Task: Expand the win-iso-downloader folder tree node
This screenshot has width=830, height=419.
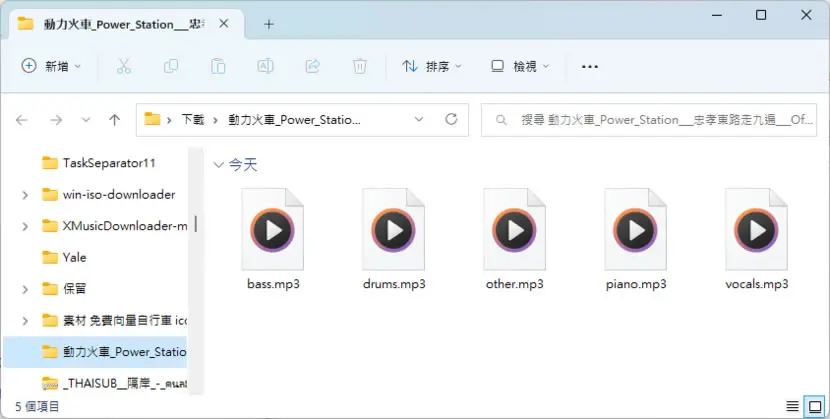Action: tap(25, 195)
